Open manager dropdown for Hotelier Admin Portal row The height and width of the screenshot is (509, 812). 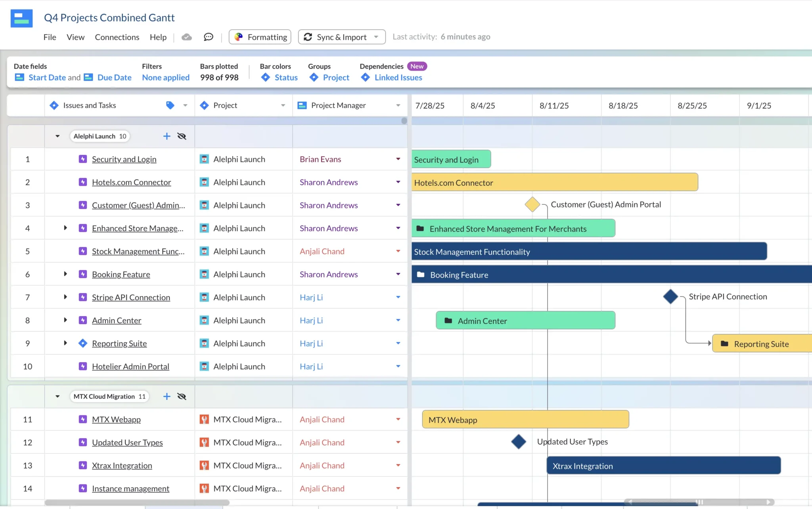pos(398,366)
